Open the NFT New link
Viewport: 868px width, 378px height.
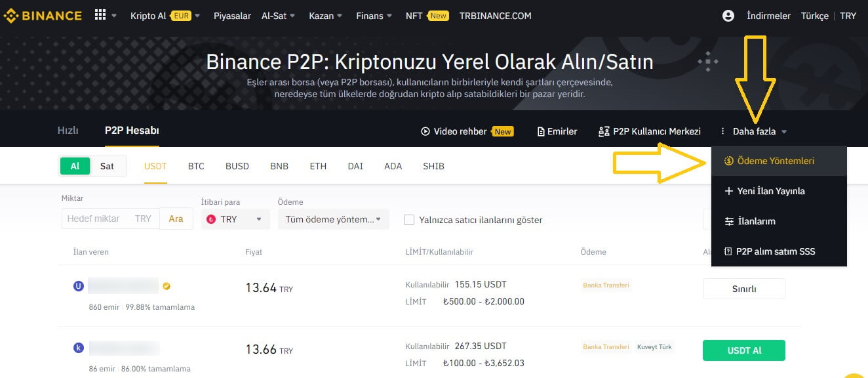pyautogui.click(x=427, y=16)
